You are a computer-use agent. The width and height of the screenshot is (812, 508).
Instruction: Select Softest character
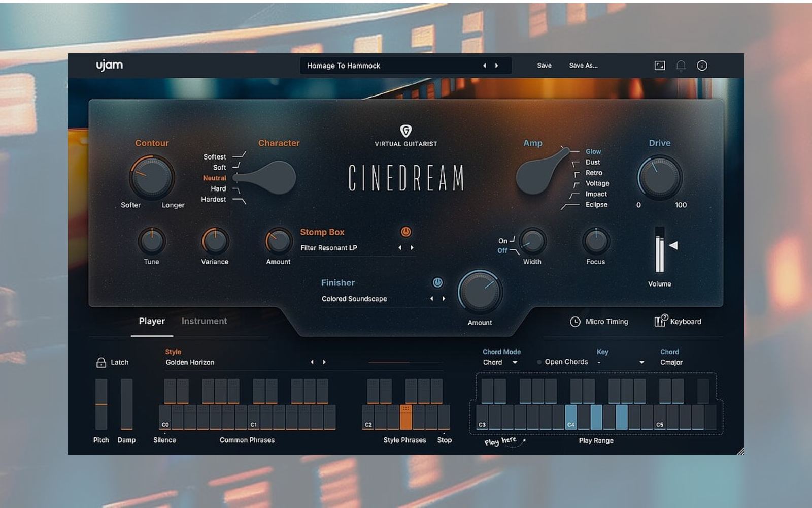point(215,157)
